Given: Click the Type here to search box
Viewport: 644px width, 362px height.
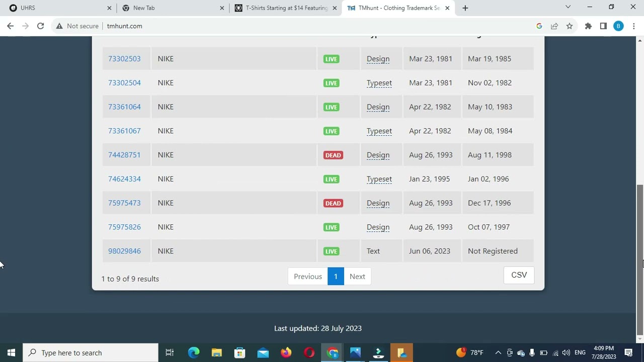Looking at the screenshot, I should [91, 352].
